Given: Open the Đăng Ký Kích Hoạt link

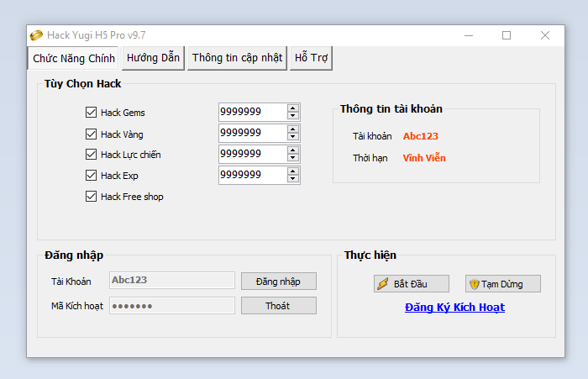Looking at the screenshot, I should pos(454,308).
